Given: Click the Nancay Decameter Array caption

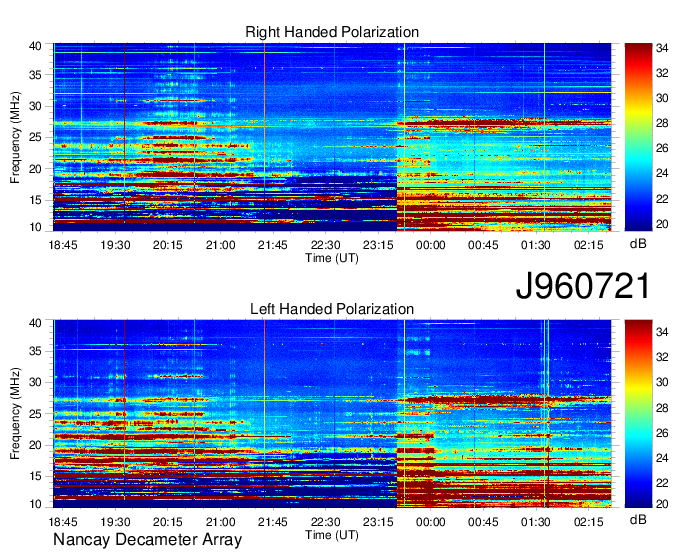Looking at the screenshot, I should tap(147, 540).
